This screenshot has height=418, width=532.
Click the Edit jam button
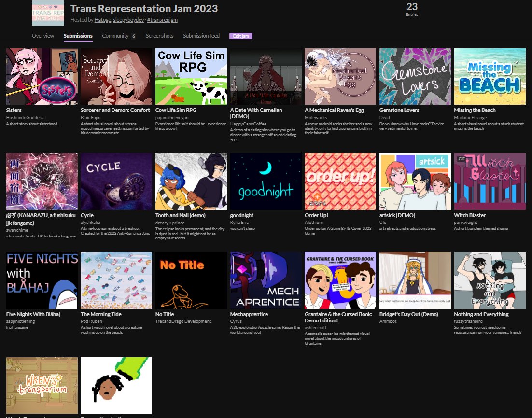tap(241, 36)
